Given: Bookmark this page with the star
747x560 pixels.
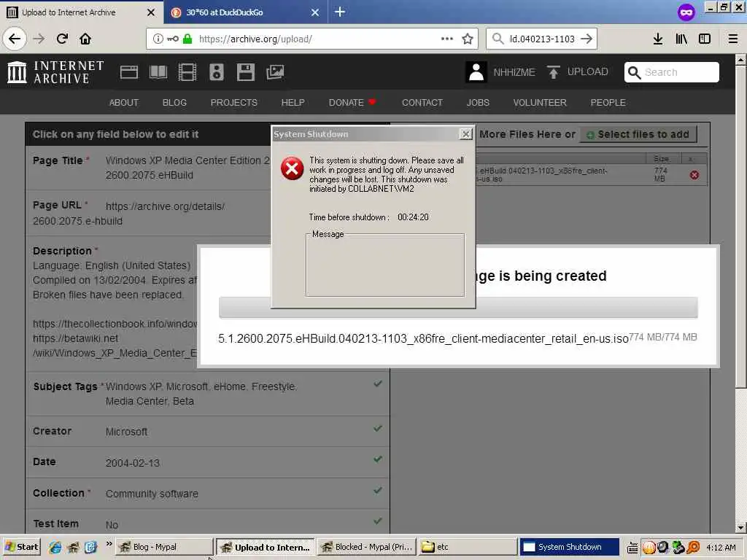Looking at the screenshot, I should pos(468,39).
